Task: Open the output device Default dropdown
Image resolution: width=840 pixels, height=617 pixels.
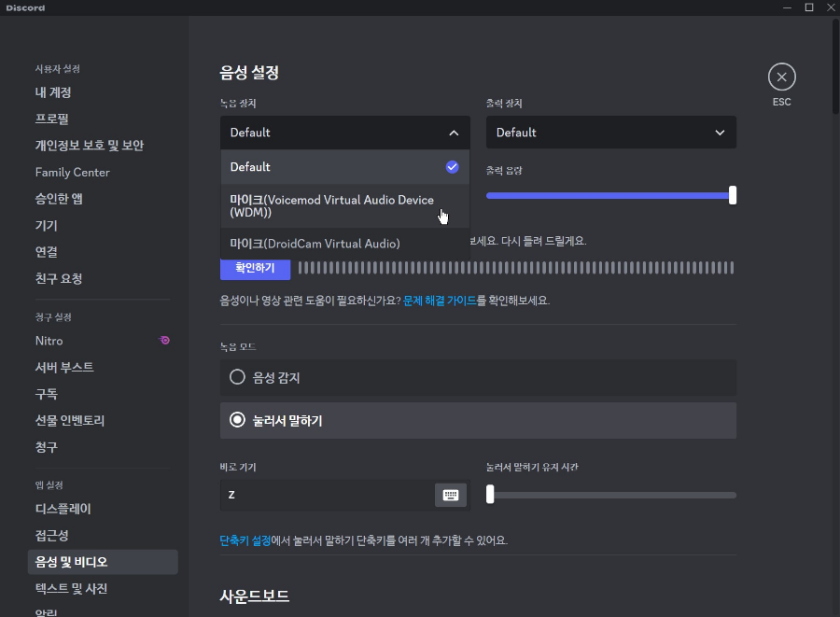Action: (x=610, y=133)
